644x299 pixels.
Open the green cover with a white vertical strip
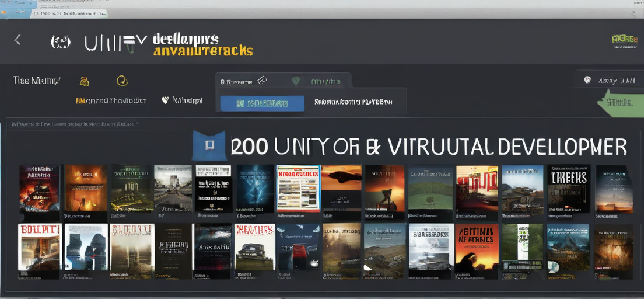[523, 247]
